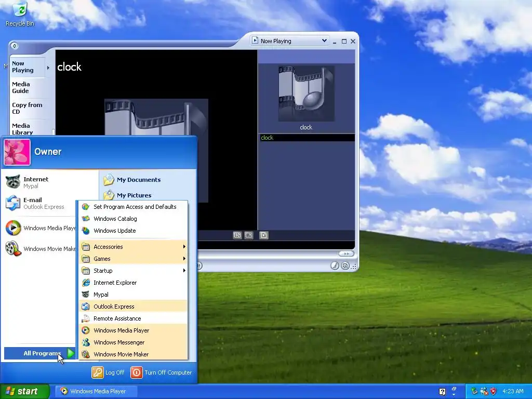Viewport: 532px width, 399px height.
Task: Expand the Games submenu
Action: click(133, 259)
